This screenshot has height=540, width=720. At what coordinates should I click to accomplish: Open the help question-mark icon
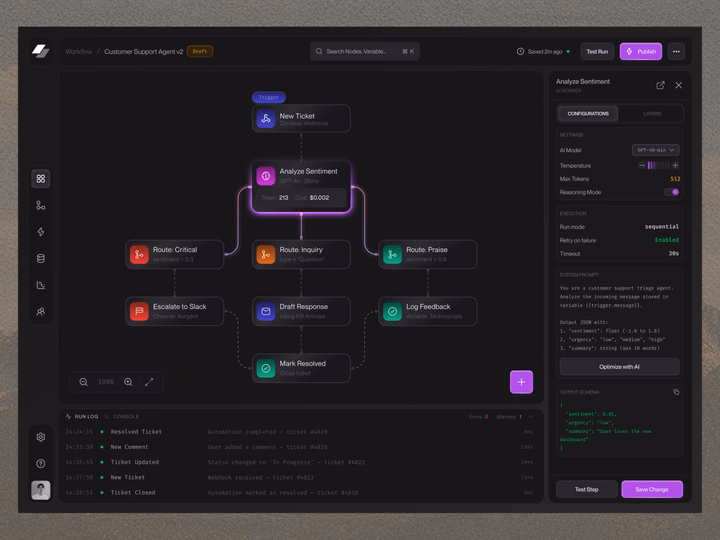41,463
